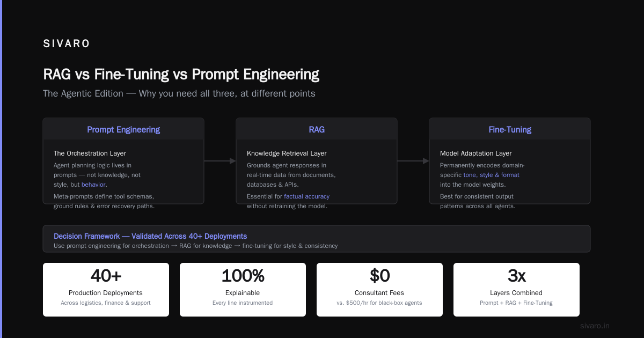Image resolution: width=644 pixels, height=338 pixels.
Task: Click the arrow pointing to Fine-Tuning card
Action: point(413,161)
